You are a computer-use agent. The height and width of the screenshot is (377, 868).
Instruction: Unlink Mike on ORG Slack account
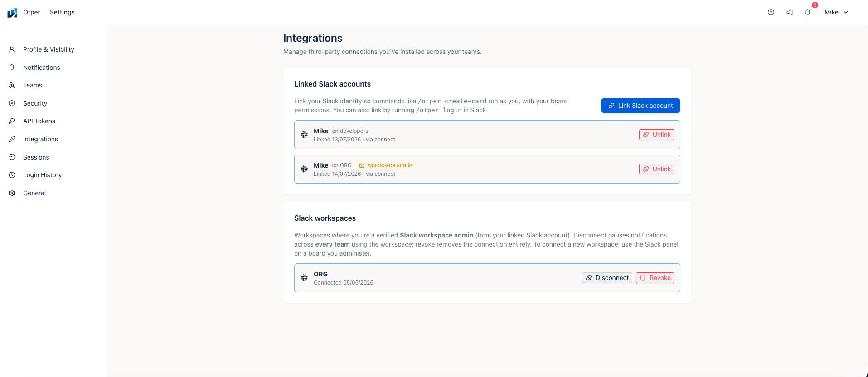click(x=656, y=169)
